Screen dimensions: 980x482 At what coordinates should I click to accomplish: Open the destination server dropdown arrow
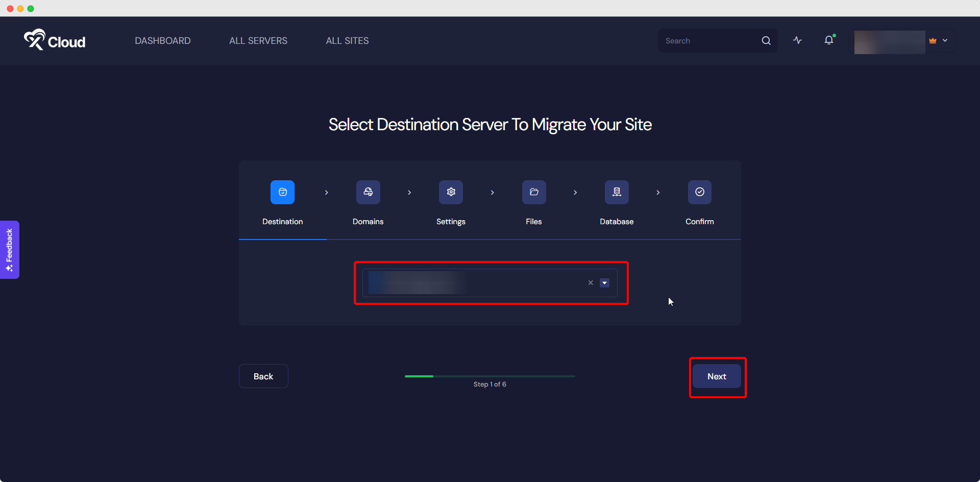point(604,282)
